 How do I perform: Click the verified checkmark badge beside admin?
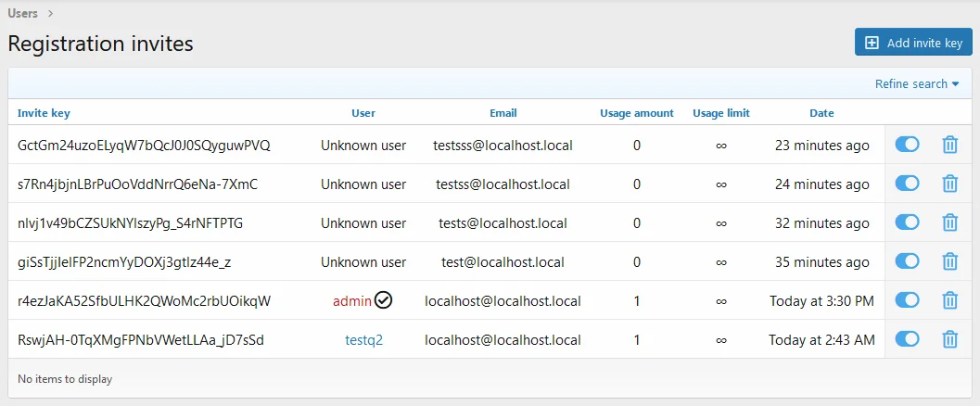pos(384,300)
